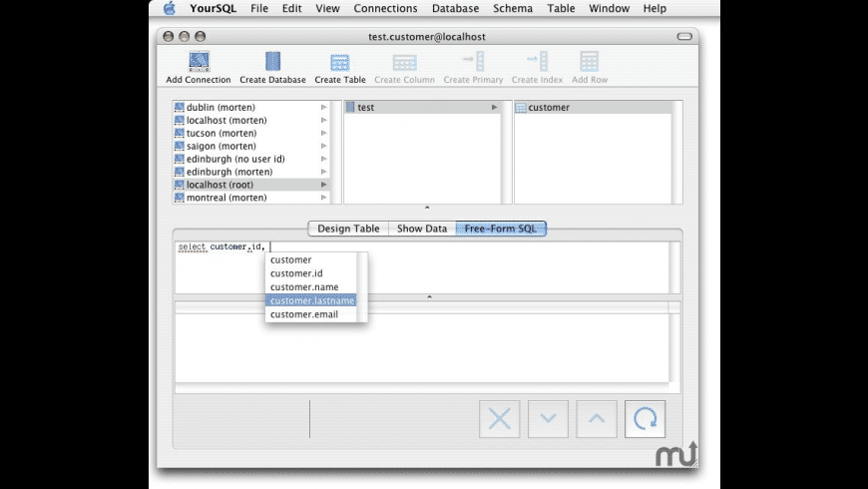This screenshot has height=489, width=868.
Task: Click the circular refresh button
Action: click(646, 419)
